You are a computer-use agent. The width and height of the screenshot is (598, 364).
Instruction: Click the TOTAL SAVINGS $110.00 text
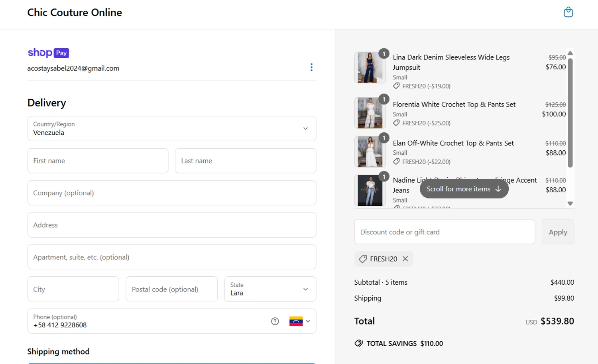pyautogui.click(x=405, y=343)
